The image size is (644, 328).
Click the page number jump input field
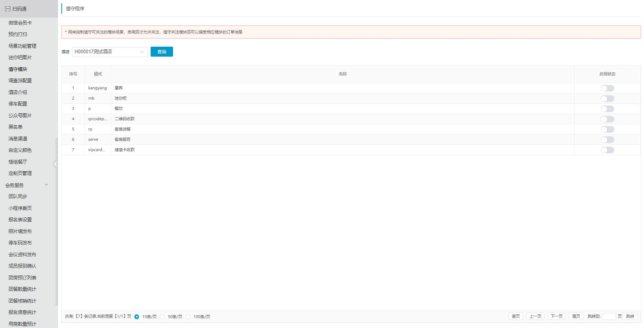(x=609, y=316)
